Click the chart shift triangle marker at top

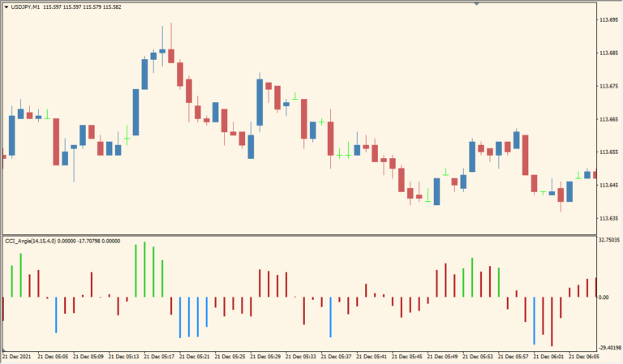coord(476,3)
